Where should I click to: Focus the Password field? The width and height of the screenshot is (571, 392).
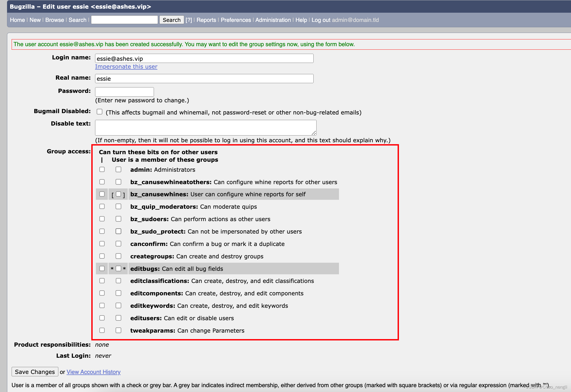[x=125, y=92]
